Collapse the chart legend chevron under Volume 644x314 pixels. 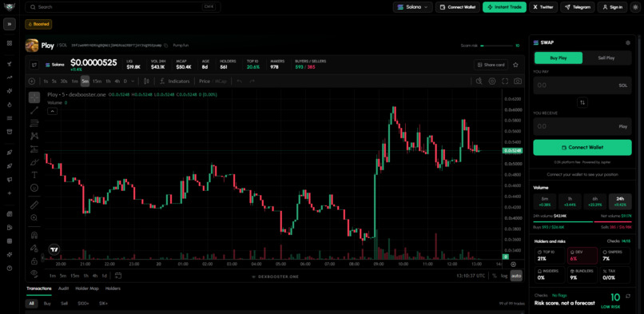[x=53, y=111]
